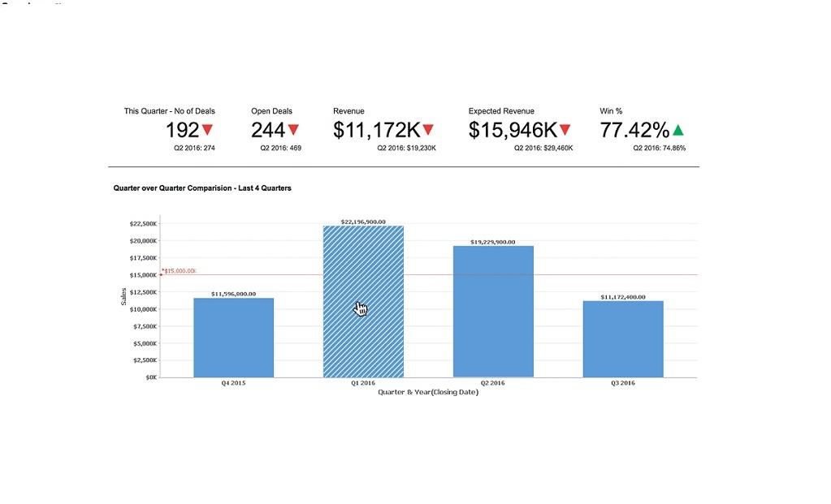Click the red $15,000.00K threshold label

coord(180,271)
